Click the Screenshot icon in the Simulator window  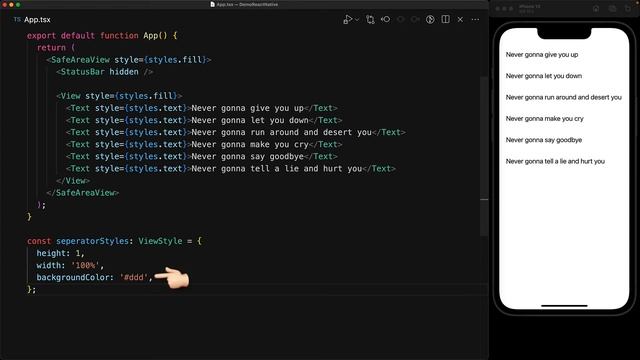tap(612, 9)
